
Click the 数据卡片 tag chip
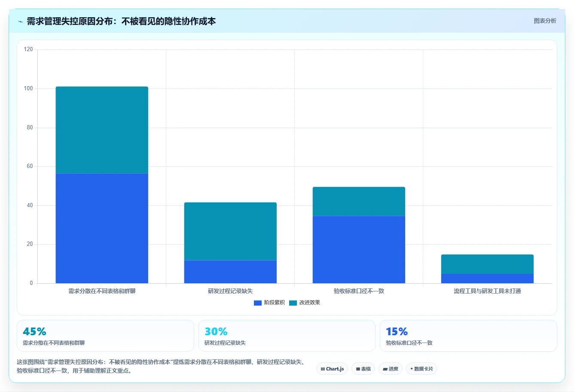point(421,369)
